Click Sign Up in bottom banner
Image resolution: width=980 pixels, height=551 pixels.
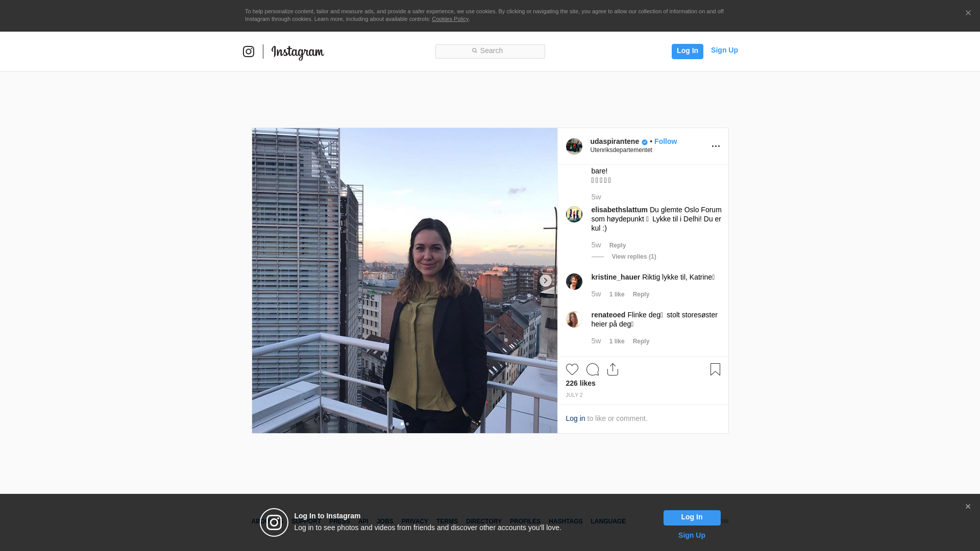(x=692, y=535)
